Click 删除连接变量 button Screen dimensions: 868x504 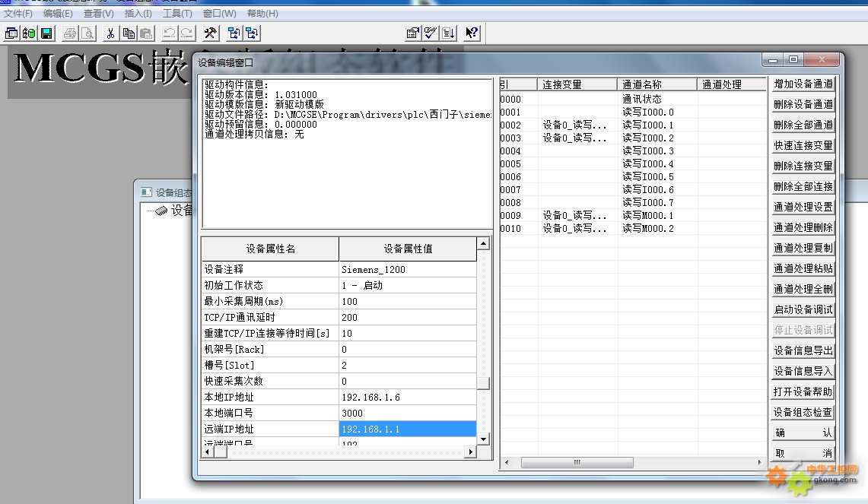coord(803,166)
